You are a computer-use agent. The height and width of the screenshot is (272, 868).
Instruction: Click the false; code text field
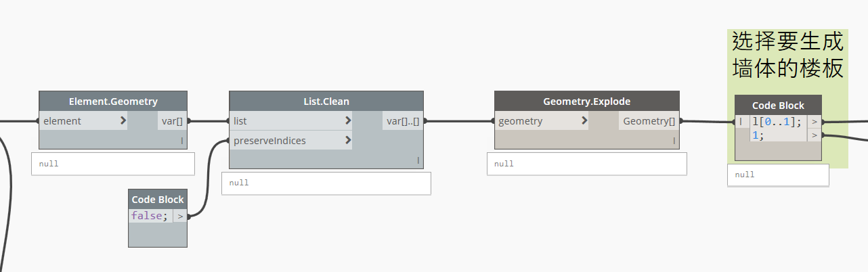point(148,217)
